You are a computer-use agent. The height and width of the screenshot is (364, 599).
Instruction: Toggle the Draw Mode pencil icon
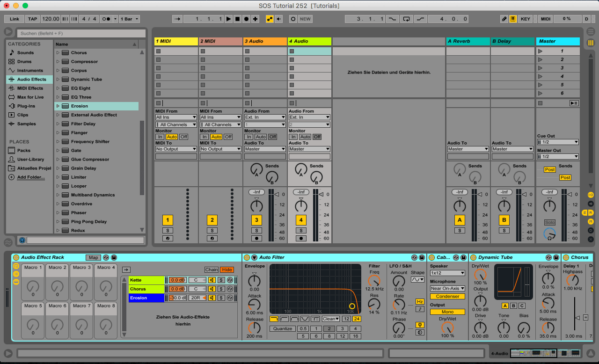click(504, 19)
